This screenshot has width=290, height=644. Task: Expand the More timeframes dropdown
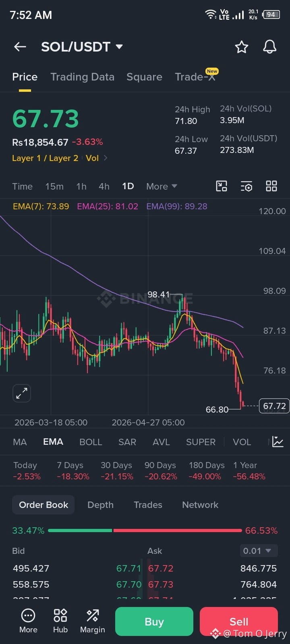[162, 186]
